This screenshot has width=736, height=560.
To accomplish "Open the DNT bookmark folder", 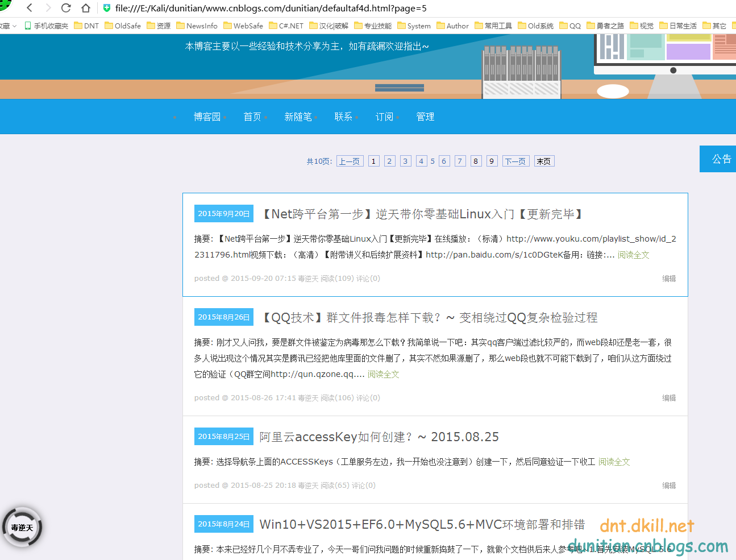I will (x=86, y=26).
